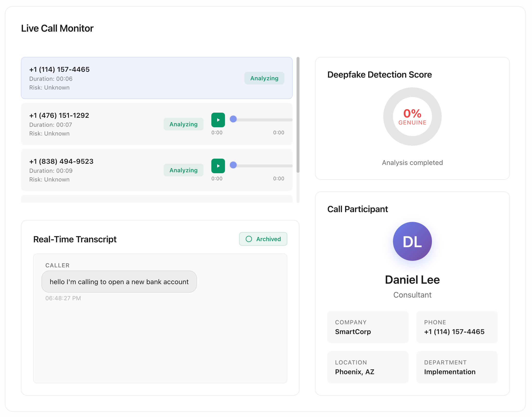Click the slider handle for call 838 audio

pyautogui.click(x=233, y=165)
